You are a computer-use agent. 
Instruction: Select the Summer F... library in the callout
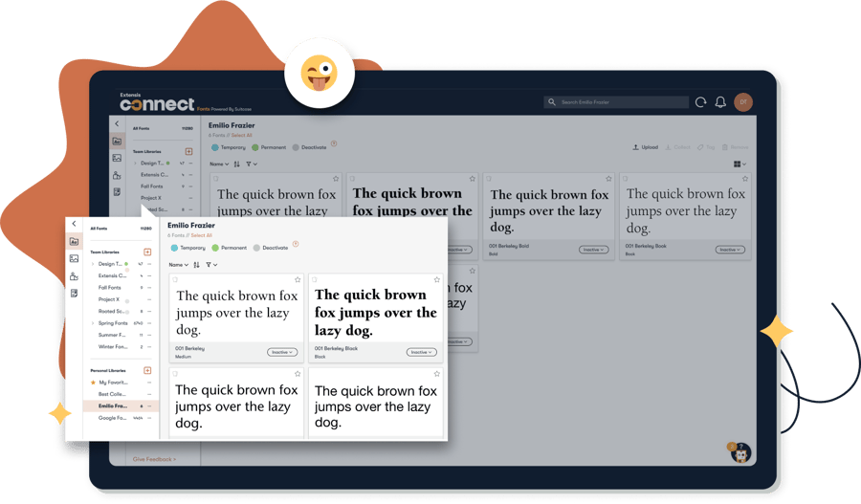point(112,335)
